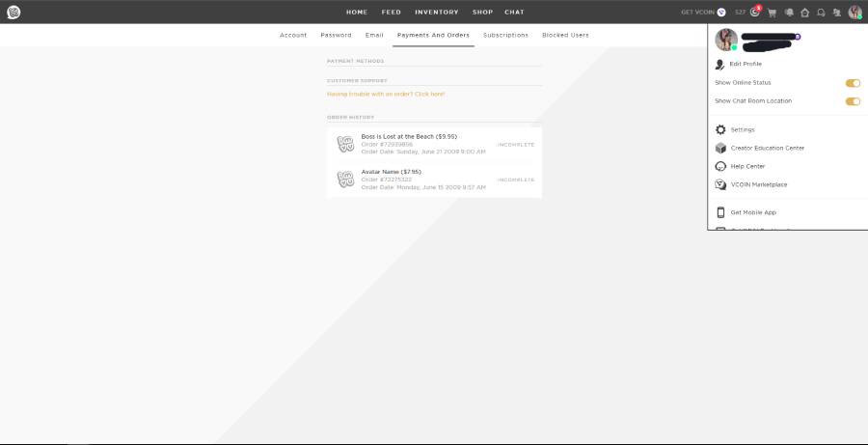The height and width of the screenshot is (445, 868).
Task: Open SHOP in top navigation
Action: click(482, 13)
